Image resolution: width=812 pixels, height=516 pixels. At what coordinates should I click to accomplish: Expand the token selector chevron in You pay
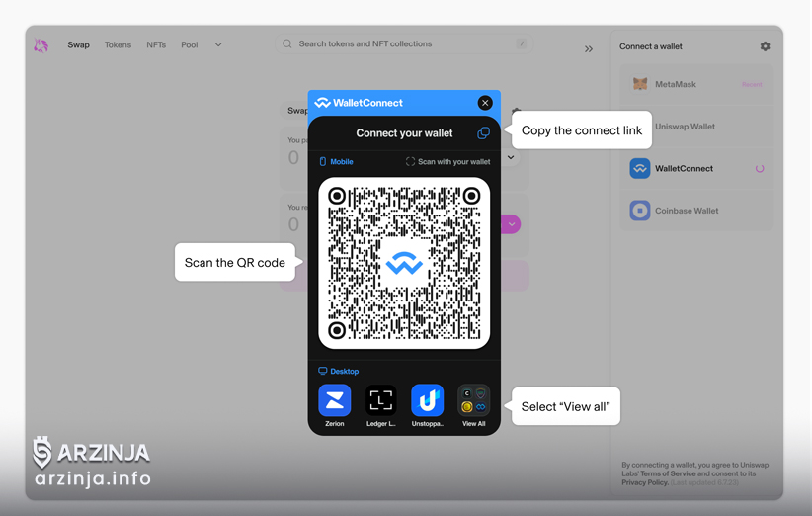coord(511,157)
